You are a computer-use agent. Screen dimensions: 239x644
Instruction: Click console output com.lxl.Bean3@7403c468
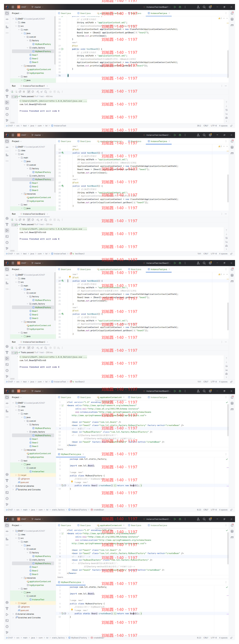tap(33, 361)
